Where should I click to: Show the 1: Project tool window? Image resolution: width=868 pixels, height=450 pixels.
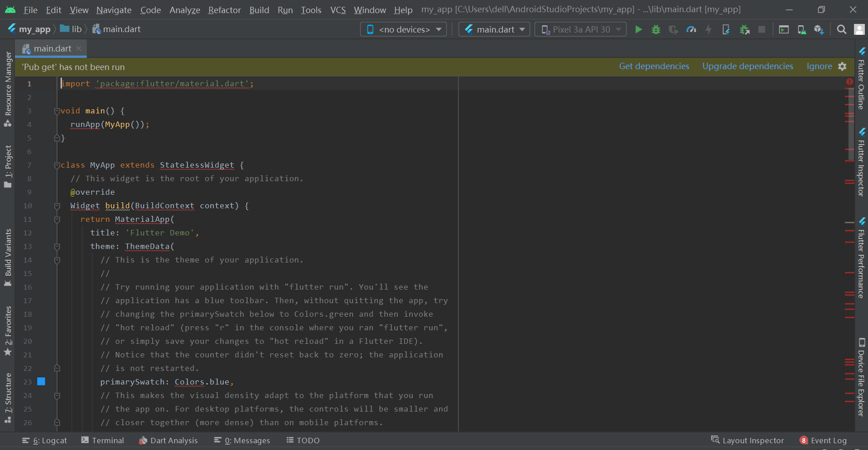(x=8, y=166)
